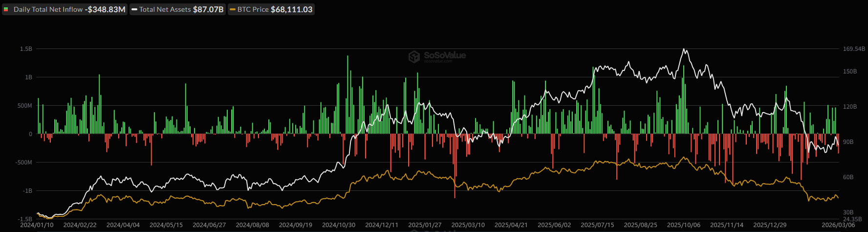
Task: Click the 2024/10/30 date label
Action: (339, 225)
